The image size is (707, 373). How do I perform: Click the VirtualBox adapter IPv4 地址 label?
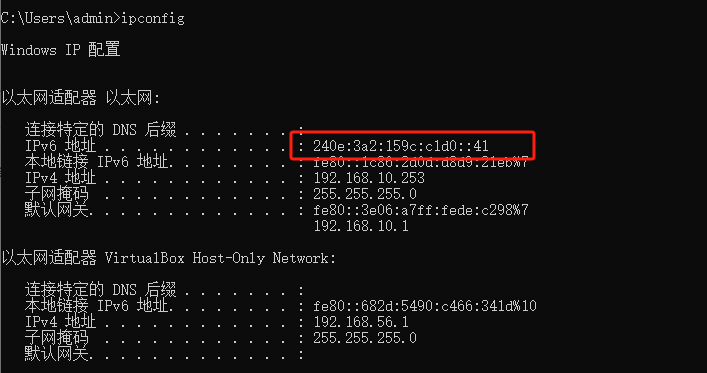coord(60,322)
